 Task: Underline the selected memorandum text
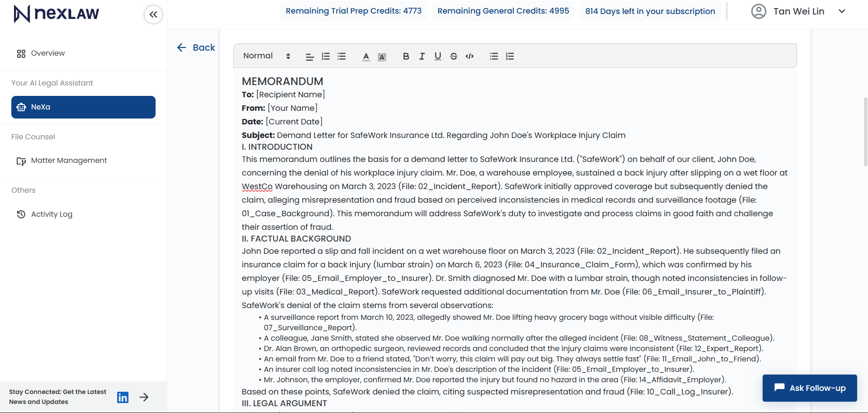pos(437,56)
